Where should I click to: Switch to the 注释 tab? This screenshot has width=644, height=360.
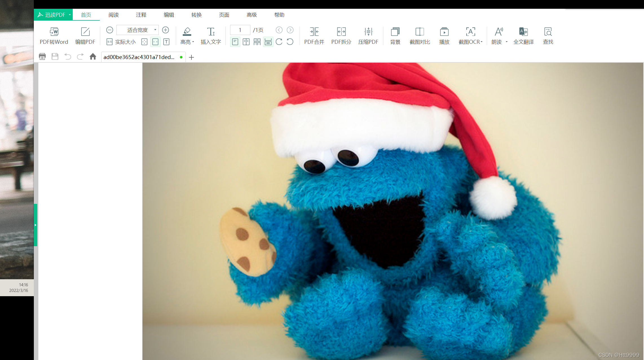(141, 15)
